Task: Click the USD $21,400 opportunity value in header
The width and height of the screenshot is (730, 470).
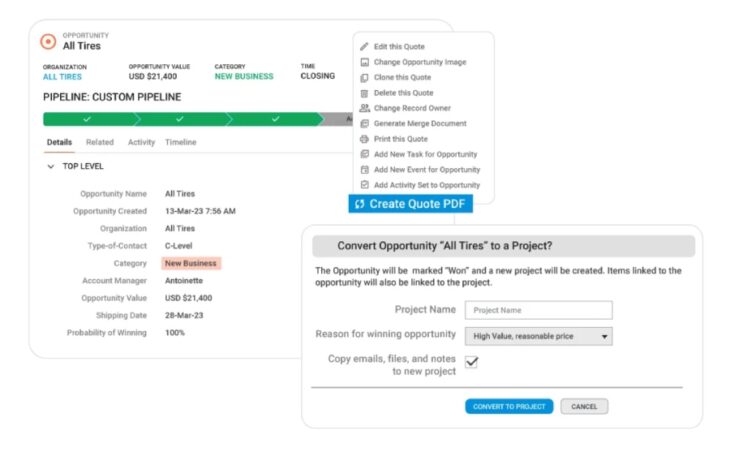Action: pos(153,76)
